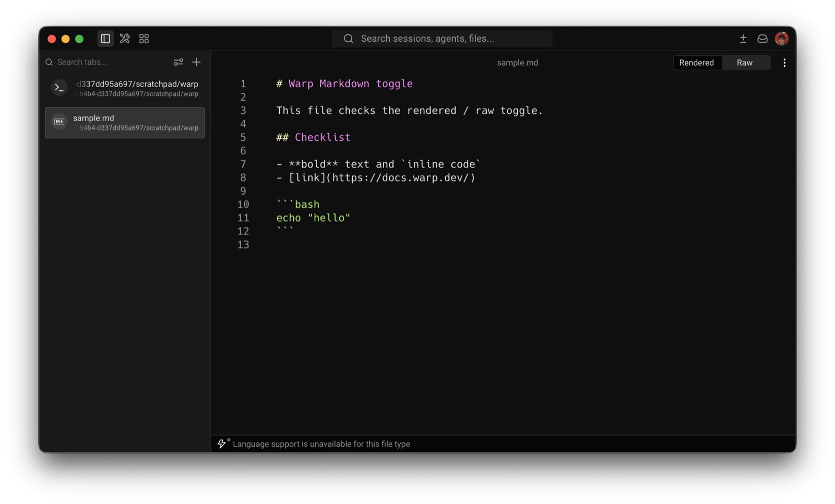Click the plus-minus icon at top right
The image size is (835, 504).
pos(743,39)
